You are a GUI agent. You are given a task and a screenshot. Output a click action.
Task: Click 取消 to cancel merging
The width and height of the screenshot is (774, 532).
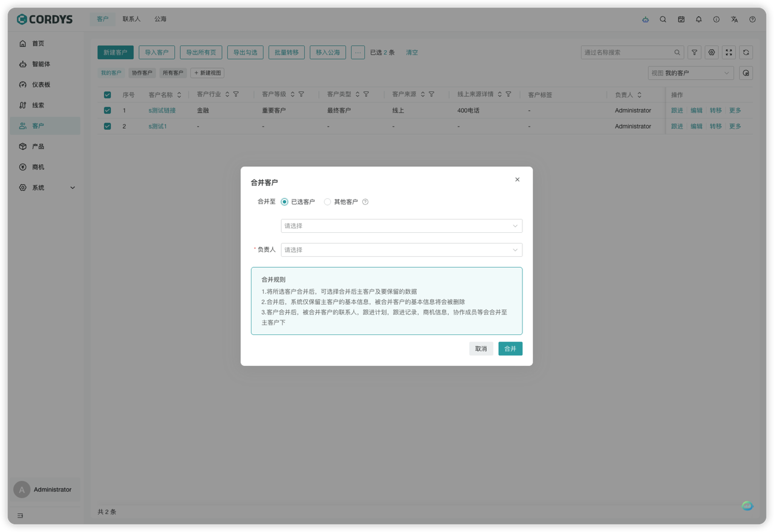tap(481, 349)
